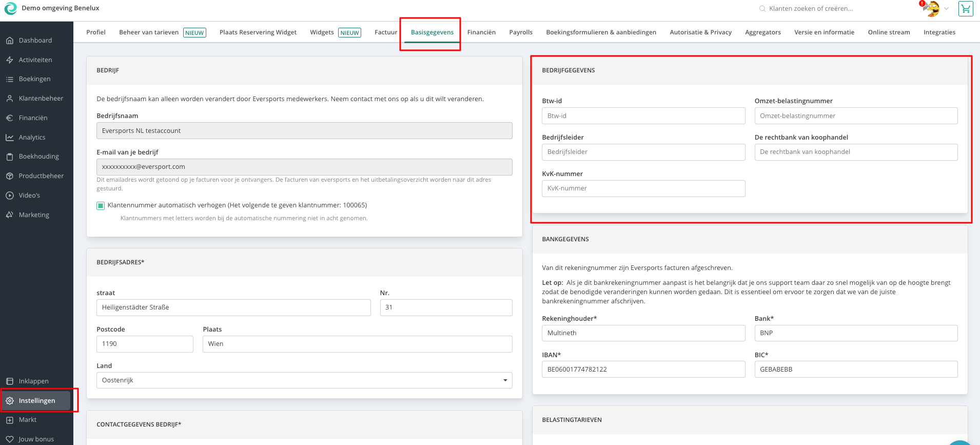Viewport: 980px width, 445px height.
Task: Click the Activiteiten lightning bolt icon
Action: tap(10, 60)
